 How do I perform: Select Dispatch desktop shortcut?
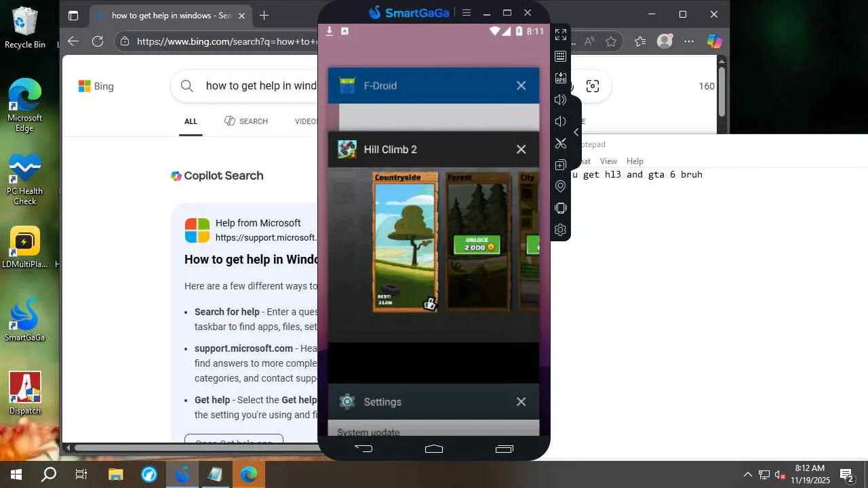(x=25, y=393)
